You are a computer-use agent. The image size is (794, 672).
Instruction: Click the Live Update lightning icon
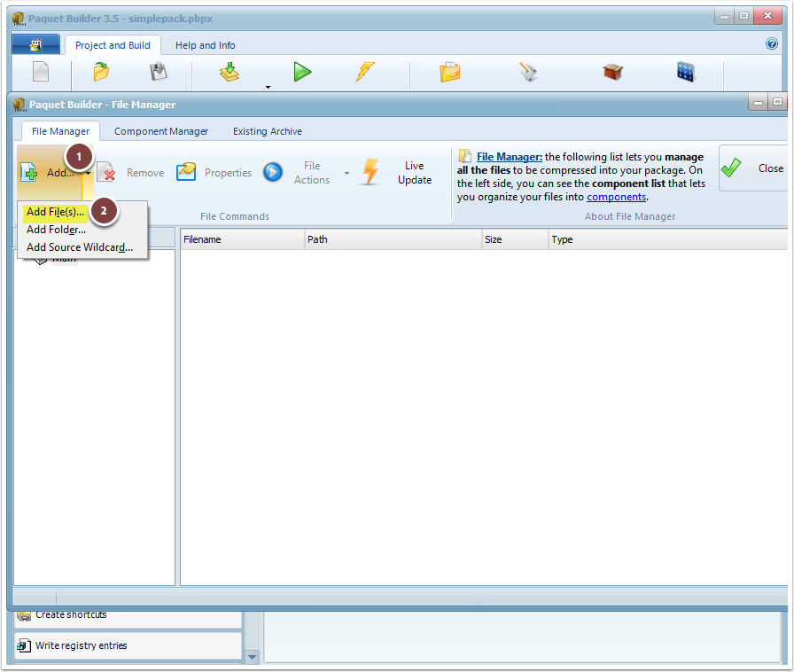(370, 172)
